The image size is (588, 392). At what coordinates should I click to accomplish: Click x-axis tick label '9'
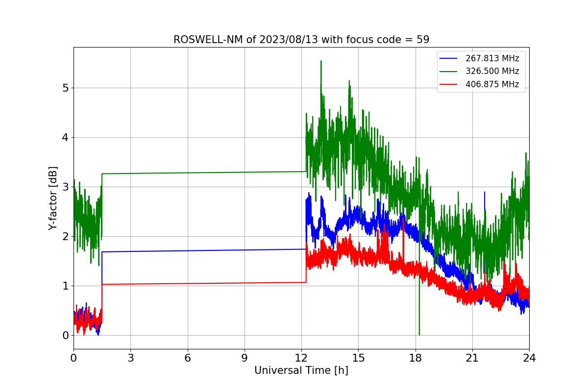(245, 358)
